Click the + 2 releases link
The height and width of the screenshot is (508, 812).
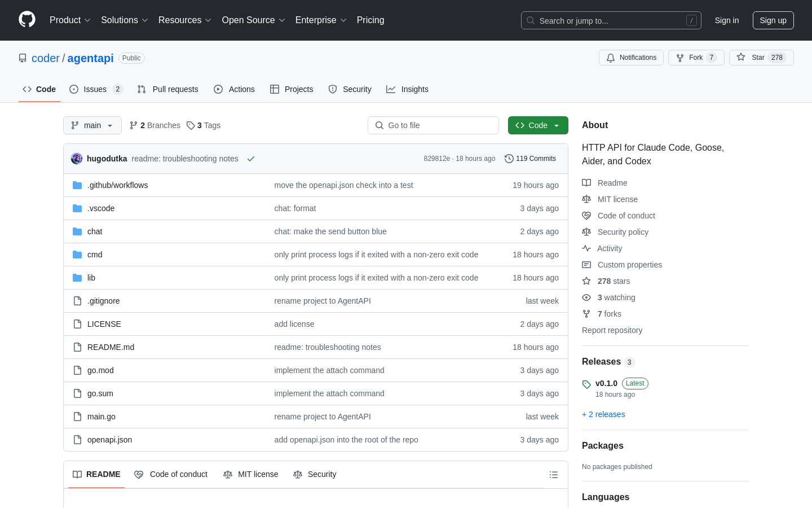(603, 414)
